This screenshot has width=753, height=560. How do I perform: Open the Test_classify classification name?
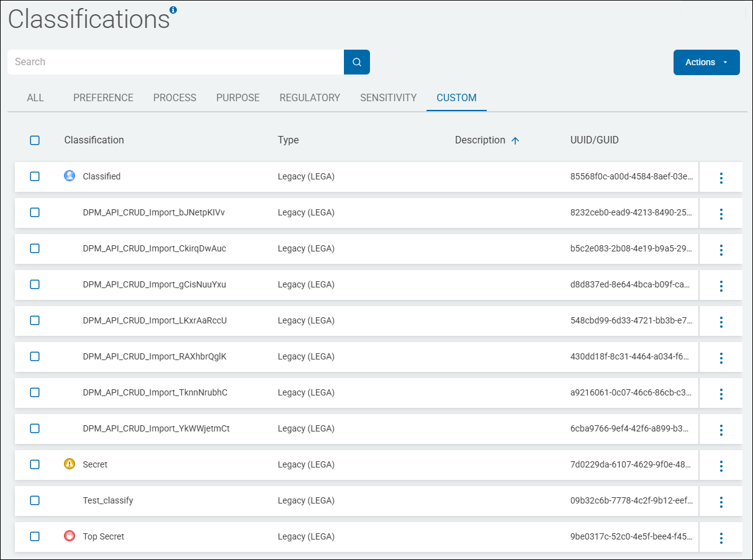[108, 500]
